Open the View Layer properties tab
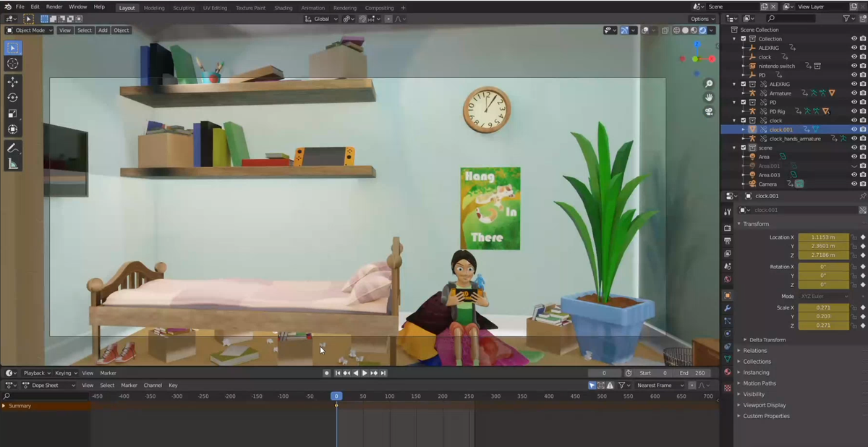 [727, 254]
